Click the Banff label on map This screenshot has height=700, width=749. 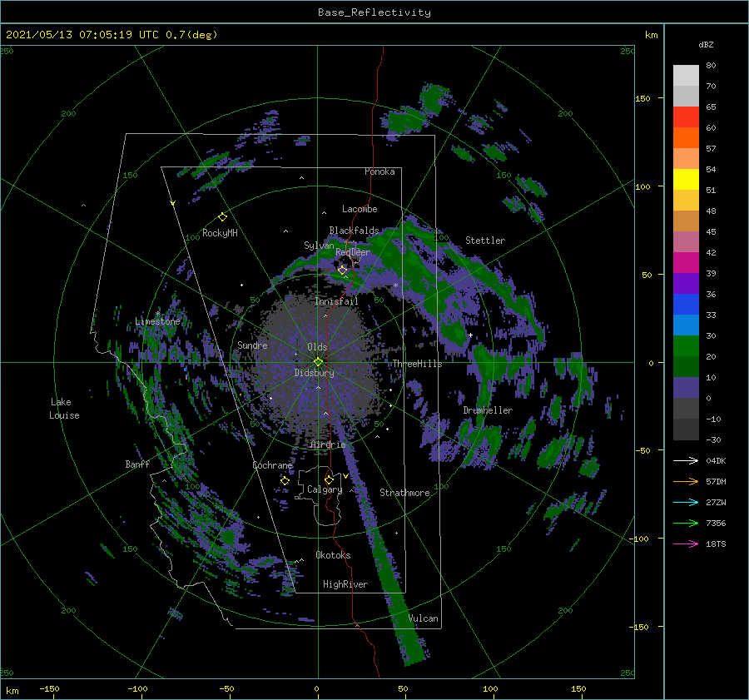pyautogui.click(x=137, y=464)
